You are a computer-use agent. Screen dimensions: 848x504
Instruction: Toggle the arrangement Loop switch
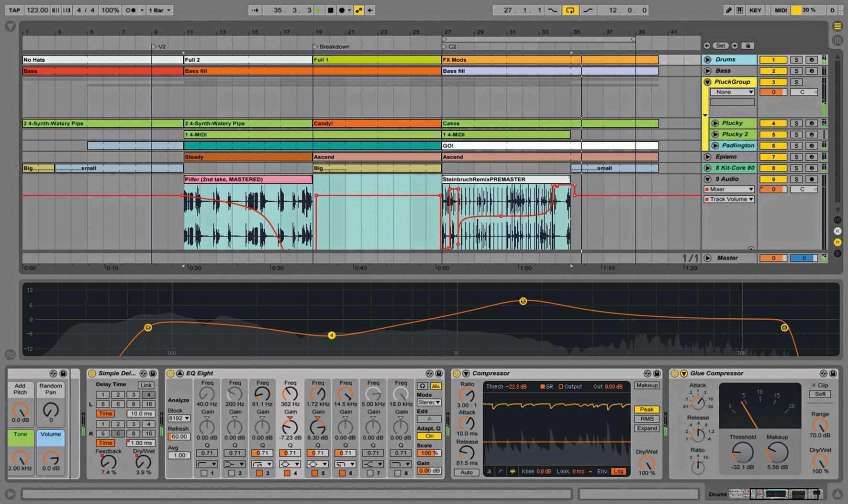(570, 10)
